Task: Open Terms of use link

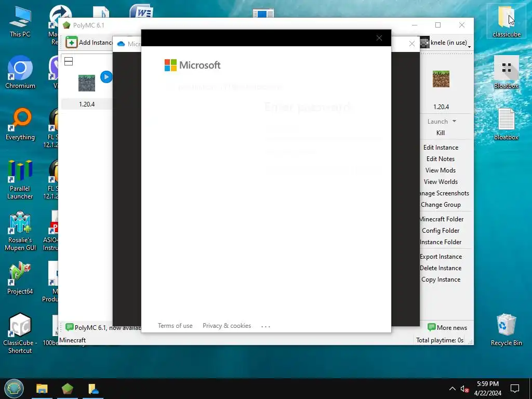Action: coord(175,326)
